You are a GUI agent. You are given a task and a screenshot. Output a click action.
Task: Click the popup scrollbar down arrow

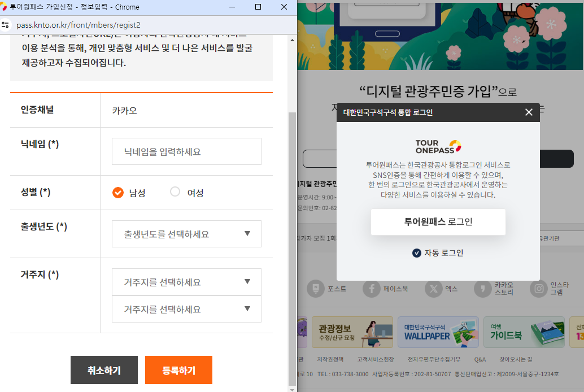pos(293,389)
